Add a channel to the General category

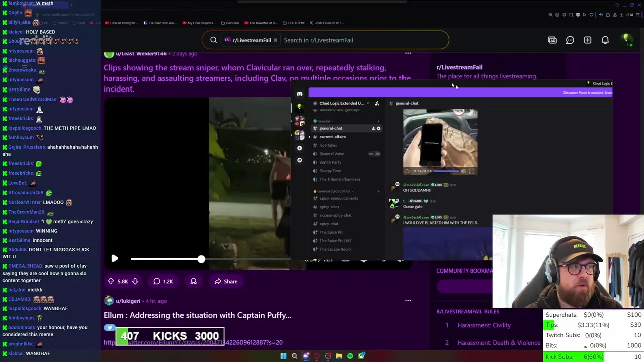[x=379, y=121]
